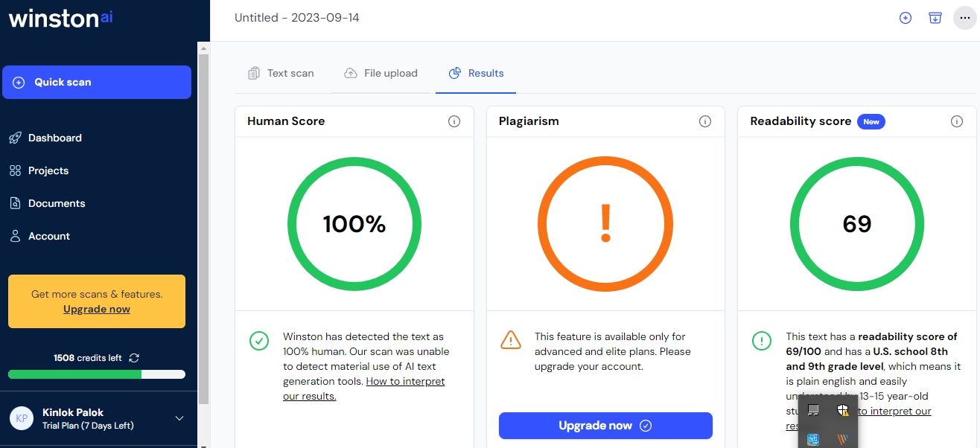Select the Results tab
The width and height of the screenshot is (980, 448).
click(476, 73)
